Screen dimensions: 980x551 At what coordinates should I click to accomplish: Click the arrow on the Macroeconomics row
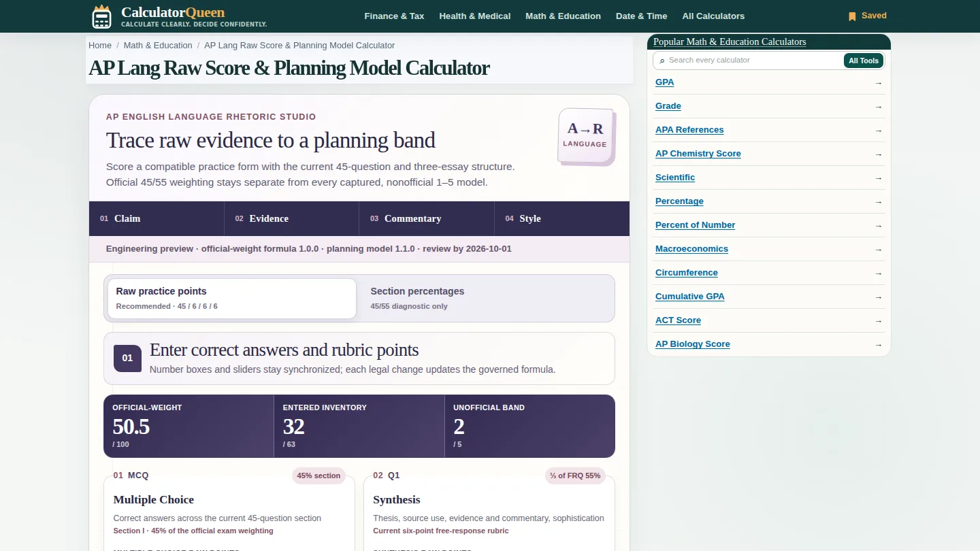point(879,250)
